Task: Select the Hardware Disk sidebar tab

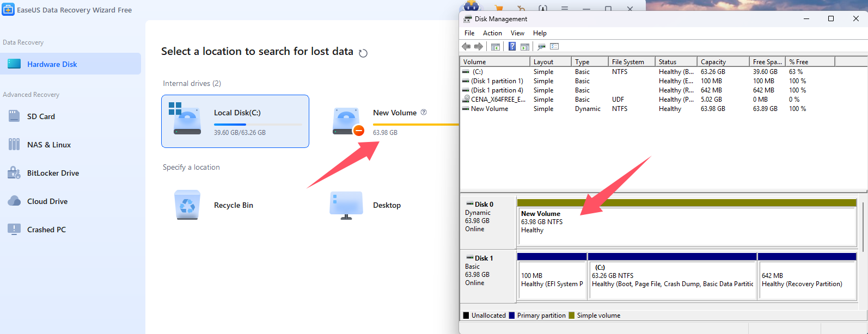Action: click(70, 64)
